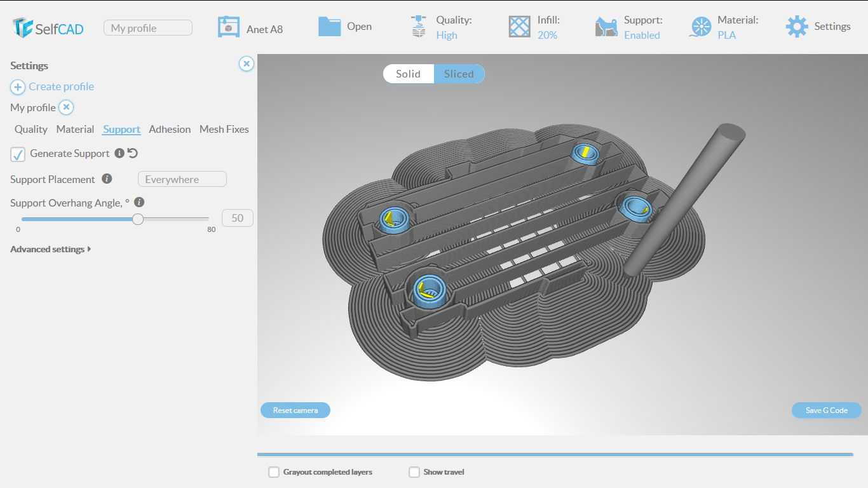Open the file folder icon
The width and height of the screenshot is (868, 488).
329,26
